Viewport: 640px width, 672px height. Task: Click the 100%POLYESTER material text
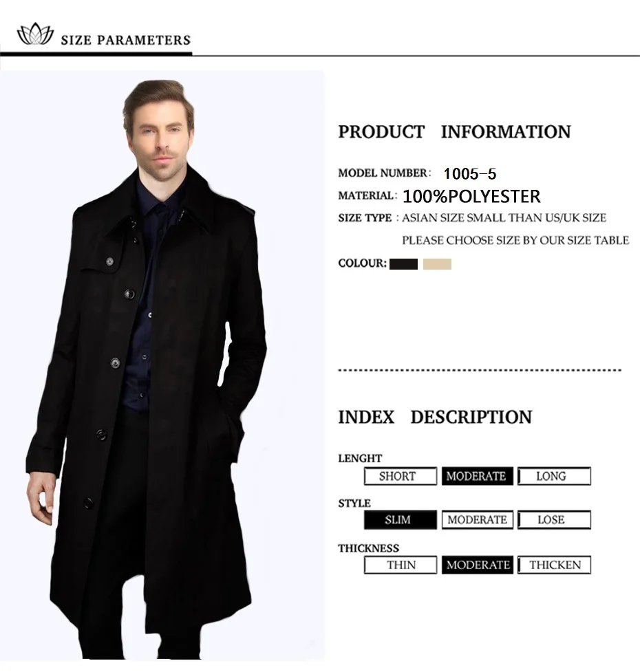pos(471,196)
